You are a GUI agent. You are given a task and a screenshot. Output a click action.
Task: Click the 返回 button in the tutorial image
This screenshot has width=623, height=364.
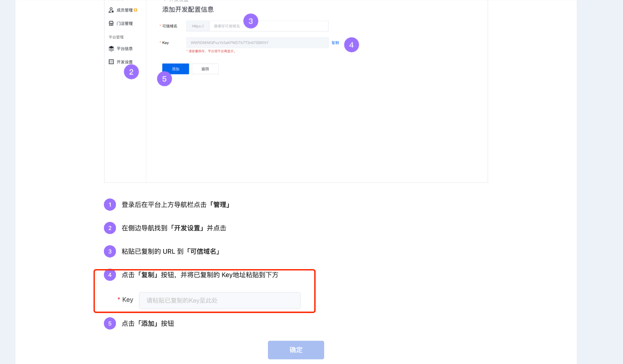pyautogui.click(x=205, y=69)
